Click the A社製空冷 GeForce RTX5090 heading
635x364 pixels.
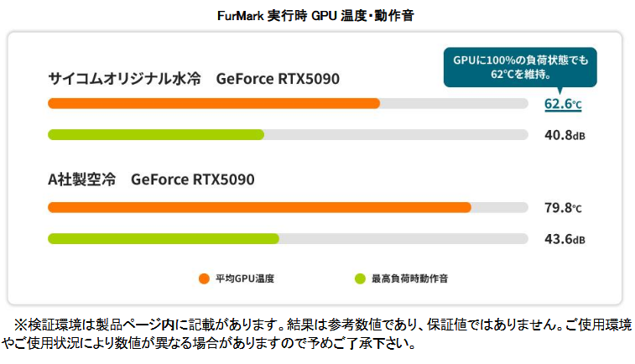(151, 179)
